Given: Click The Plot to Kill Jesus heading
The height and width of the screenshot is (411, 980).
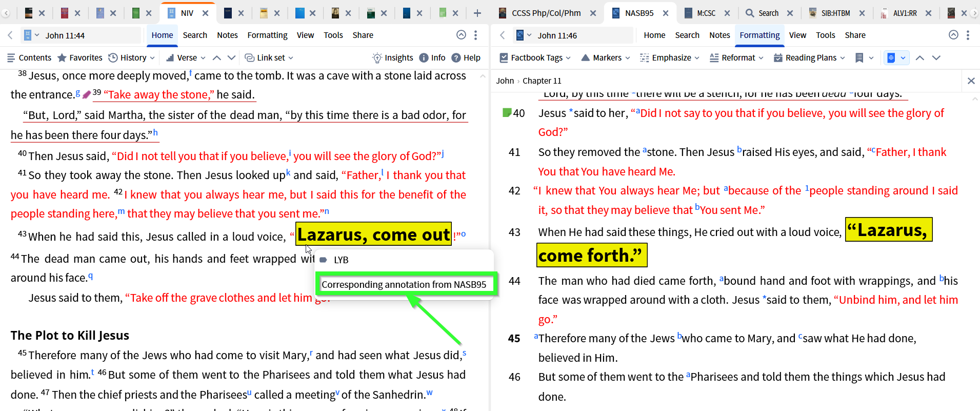Looking at the screenshot, I should pyautogui.click(x=70, y=335).
